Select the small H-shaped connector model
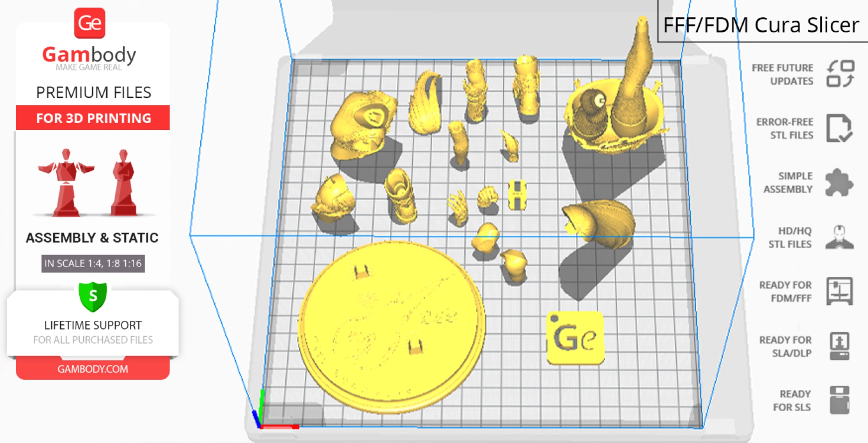The height and width of the screenshot is (443, 868). [x=516, y=195]
